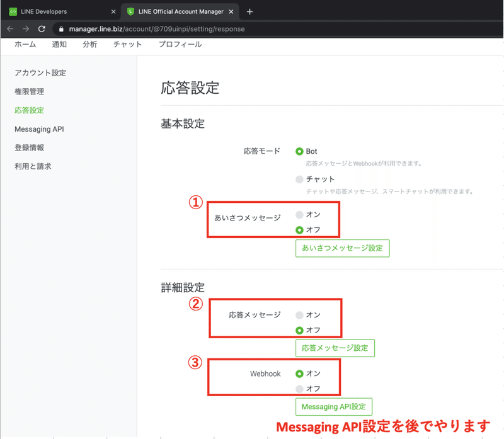
Task: Turn あいさつメッセージ on
Action: pyautogui.click(x=299, y=214)
